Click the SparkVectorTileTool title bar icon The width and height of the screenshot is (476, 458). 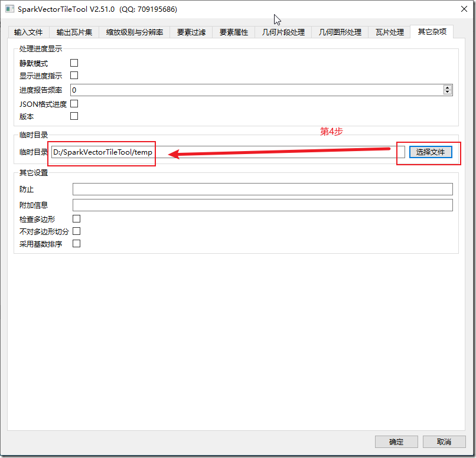coord(9,9)
